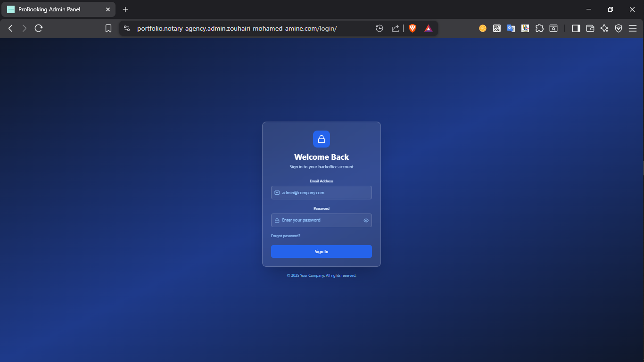
Task: Open the share options menu
Action: pyautogui.click(x=395, y=28)
